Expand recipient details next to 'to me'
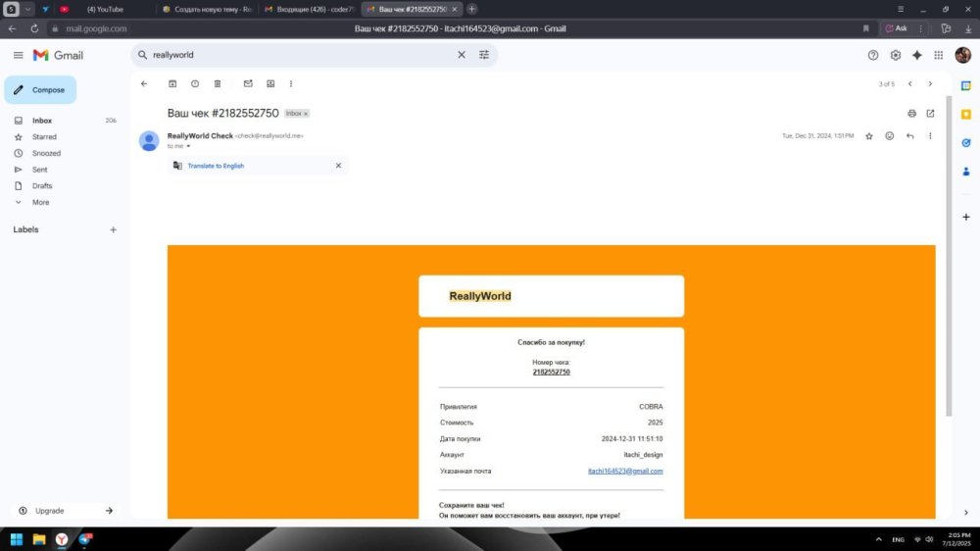 tap(188, 146)
